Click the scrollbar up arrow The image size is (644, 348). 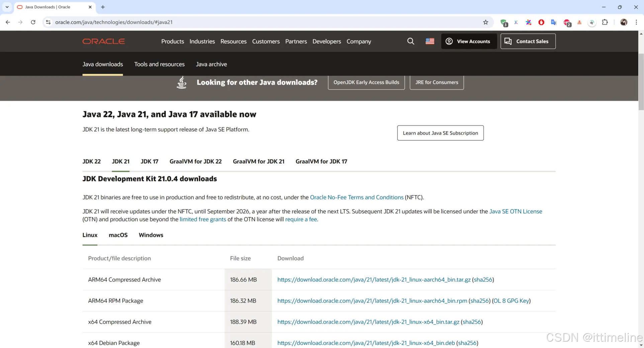(641, 33)
